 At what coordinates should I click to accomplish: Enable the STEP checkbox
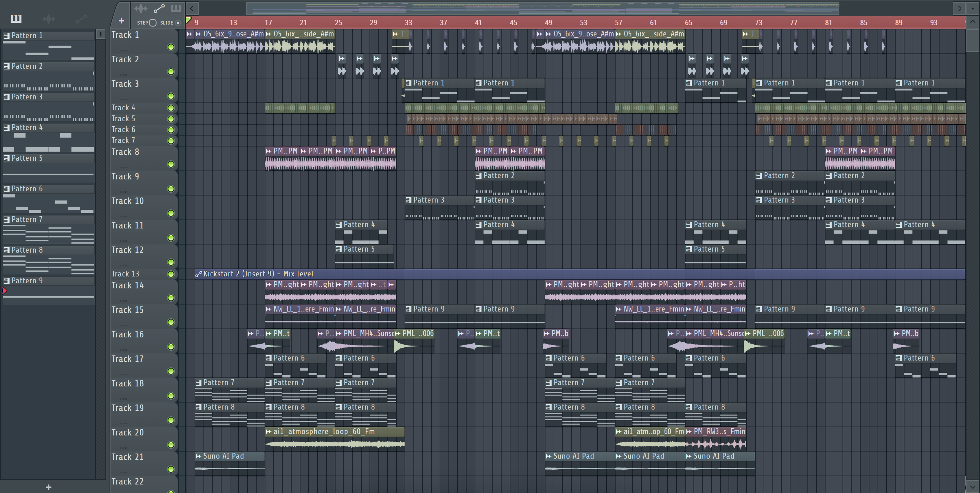pos(153,23)
